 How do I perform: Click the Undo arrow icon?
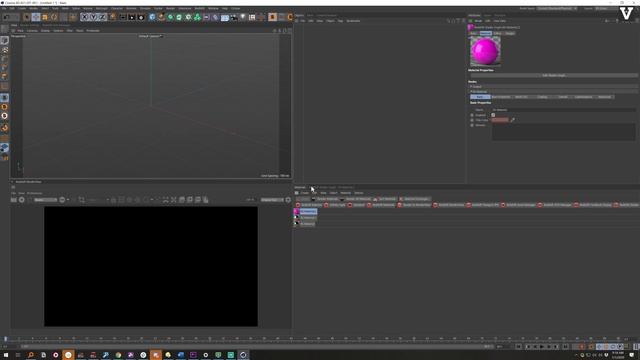click(x=6, y=17)
